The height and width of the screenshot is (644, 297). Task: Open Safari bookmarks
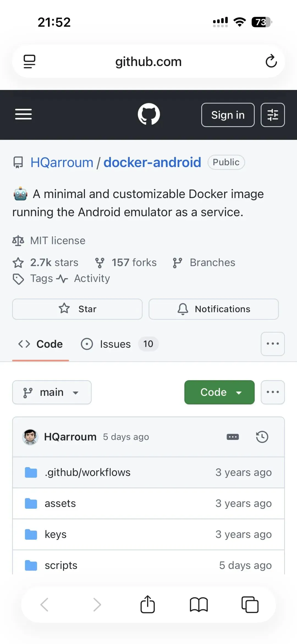199,605
